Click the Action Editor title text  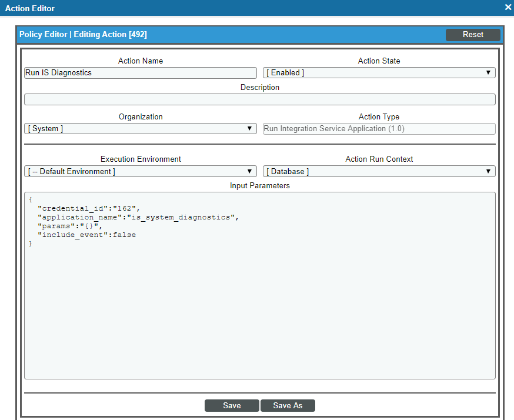30,8
